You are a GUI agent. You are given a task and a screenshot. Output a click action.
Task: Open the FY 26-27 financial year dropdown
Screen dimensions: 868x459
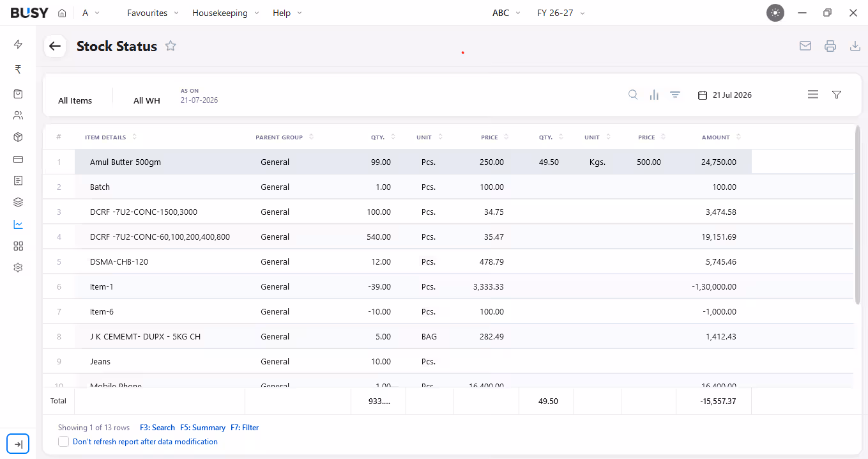pyautogui.click(x=561, y=13)
